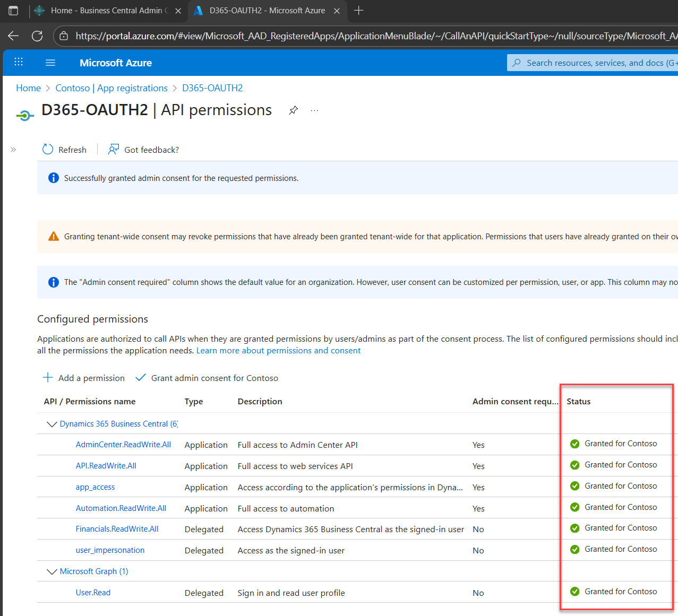Click Admin consent required column header
Viewport: 678px width, 616px height.
coord(516,402)
